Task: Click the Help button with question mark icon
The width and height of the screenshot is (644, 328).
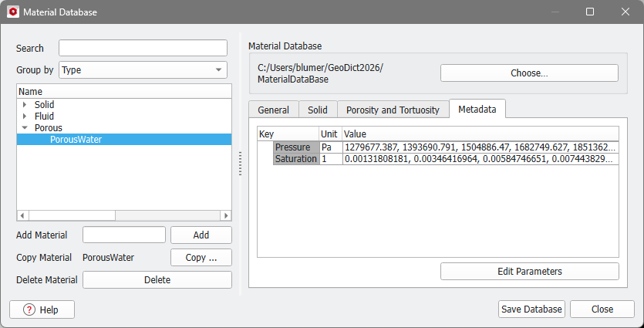Action: (42, 309)
